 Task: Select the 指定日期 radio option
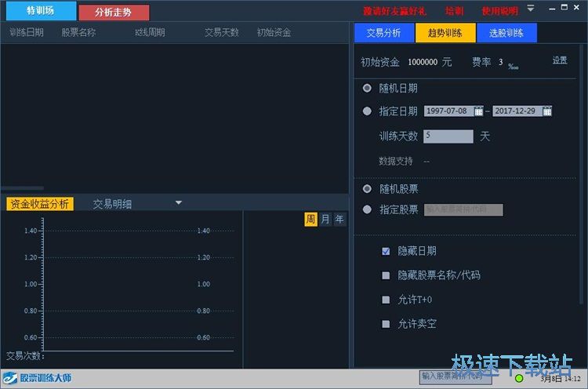[367, 111]
